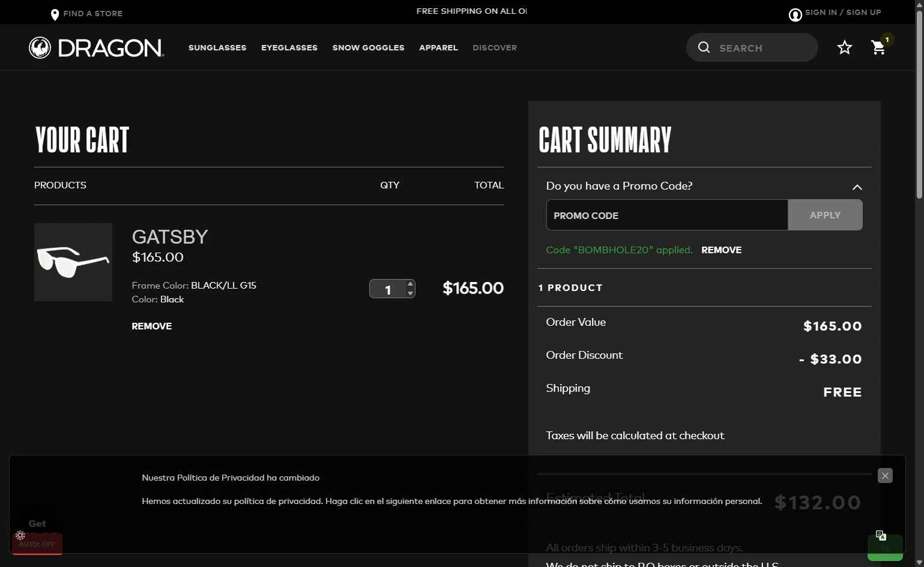Click the translate icon at bottom right
This screenshot has width=924, height=567.
coord(881,535)
